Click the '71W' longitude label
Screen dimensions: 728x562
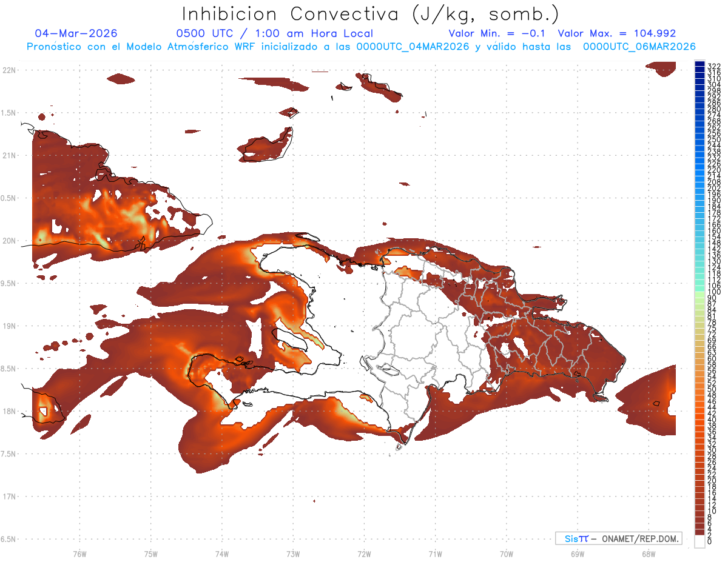pyautogui.click(x=435, y=553)
